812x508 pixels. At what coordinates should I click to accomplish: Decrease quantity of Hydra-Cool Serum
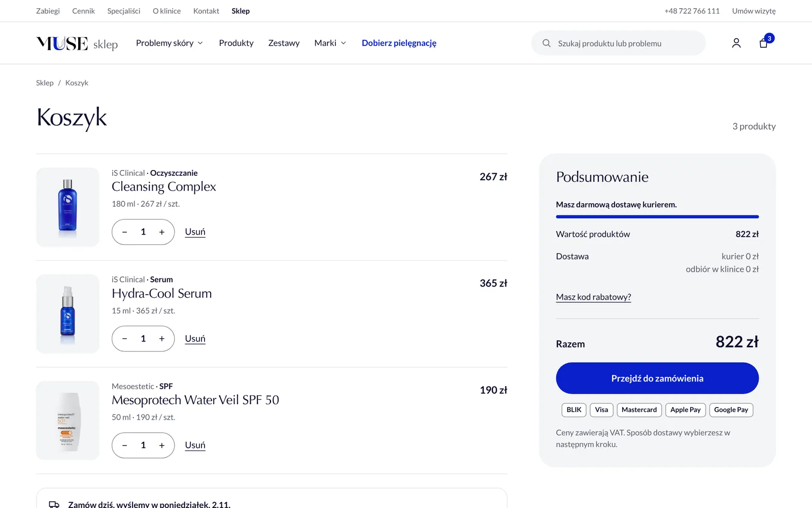click(x=125, y=339)
